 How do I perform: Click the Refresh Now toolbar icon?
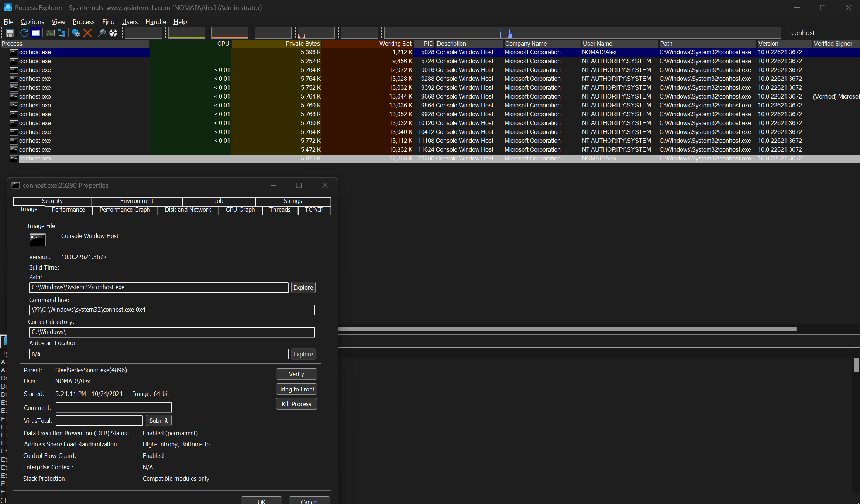pos(24,33)
